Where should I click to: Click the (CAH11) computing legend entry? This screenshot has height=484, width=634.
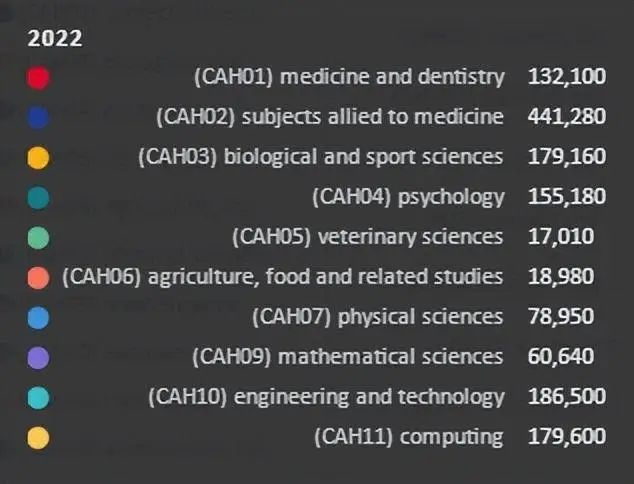[409, 437]
